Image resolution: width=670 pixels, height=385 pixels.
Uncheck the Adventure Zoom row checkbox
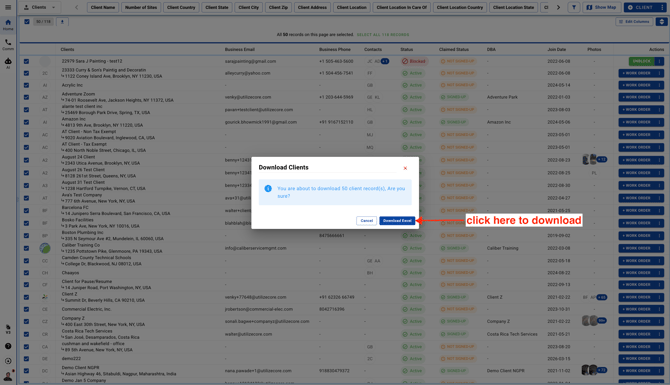click(x=26, y=97)
